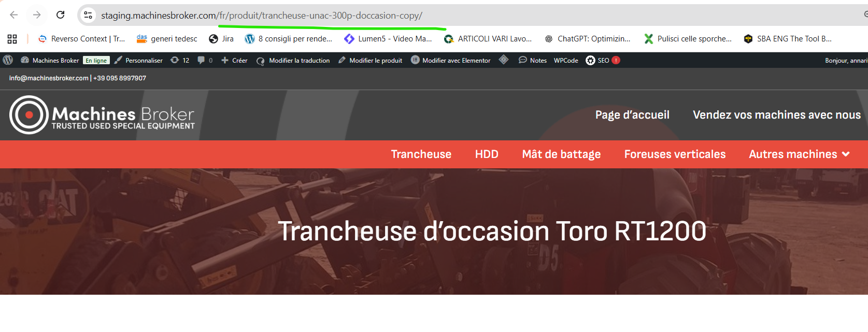Click the Bonjour user account greeting
This screenshot has height=332, width=868.
[846, 61]
